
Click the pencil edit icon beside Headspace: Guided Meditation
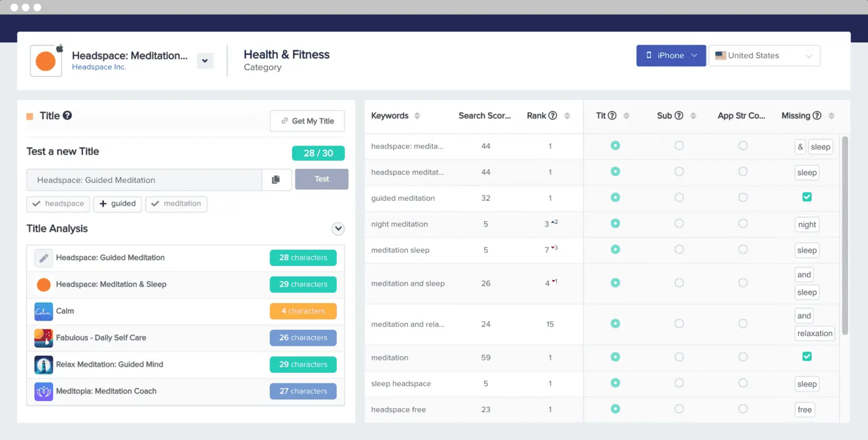point(44,258)
